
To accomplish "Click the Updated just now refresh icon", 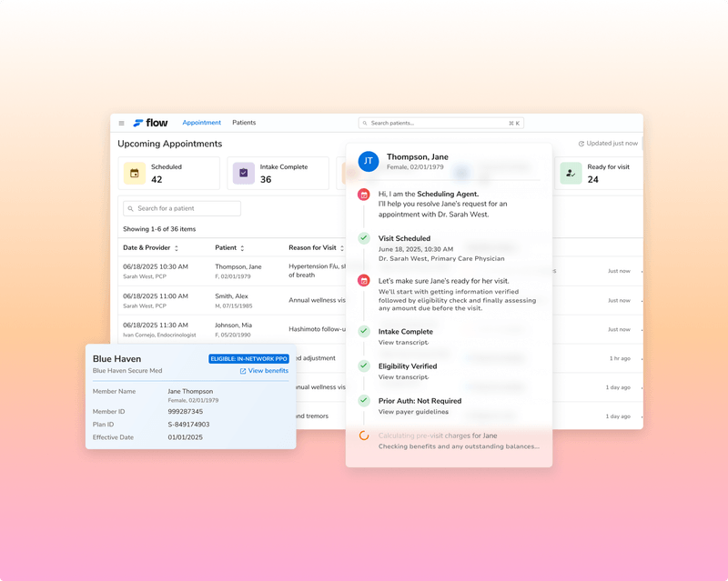I will coord(581,144).
